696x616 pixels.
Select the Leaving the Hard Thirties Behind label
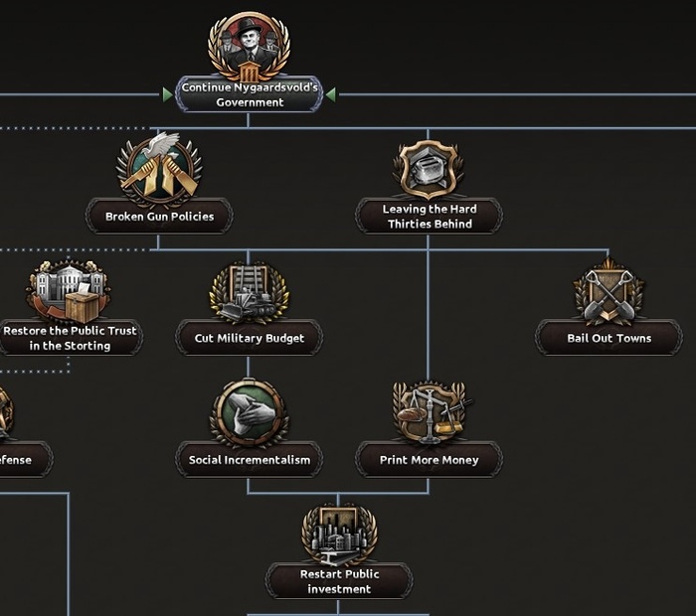click(x=429, y=217)
